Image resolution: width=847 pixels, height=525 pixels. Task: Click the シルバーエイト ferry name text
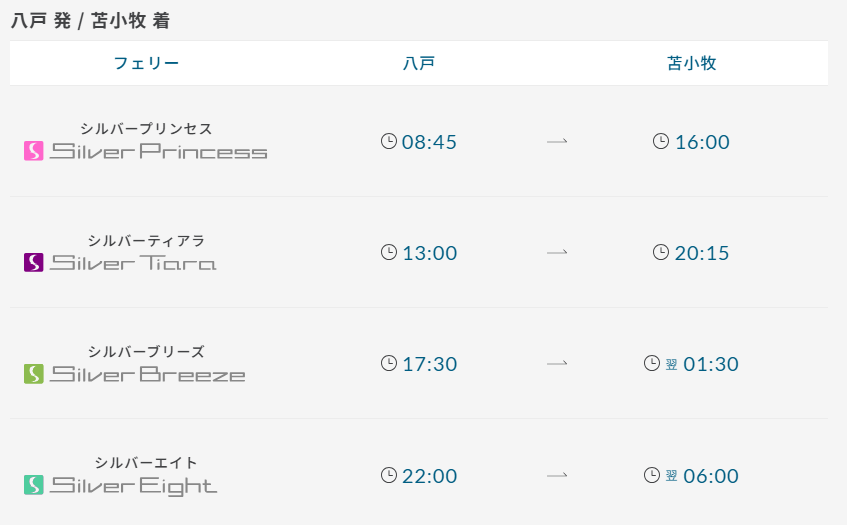[x=146, y=462]
